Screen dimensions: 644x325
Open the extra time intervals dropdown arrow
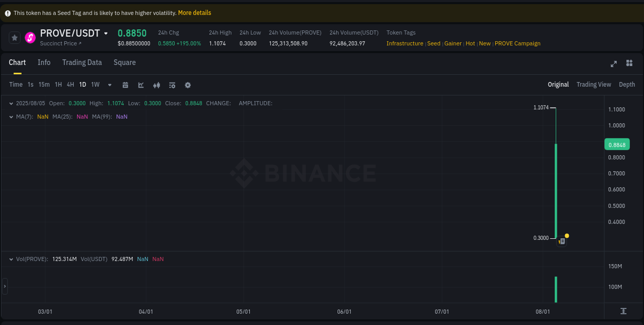tap(109, 84)
